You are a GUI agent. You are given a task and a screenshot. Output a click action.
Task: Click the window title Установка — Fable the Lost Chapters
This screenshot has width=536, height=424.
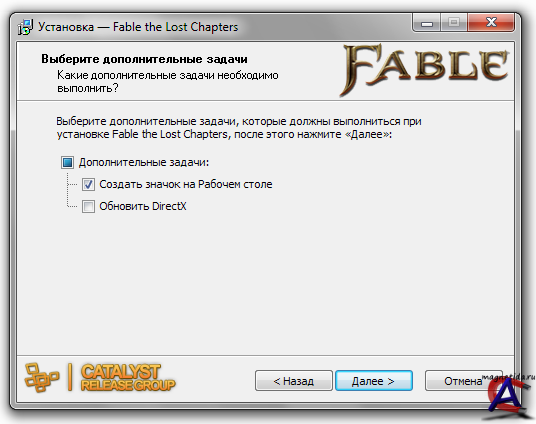click(x=138, y=27)
